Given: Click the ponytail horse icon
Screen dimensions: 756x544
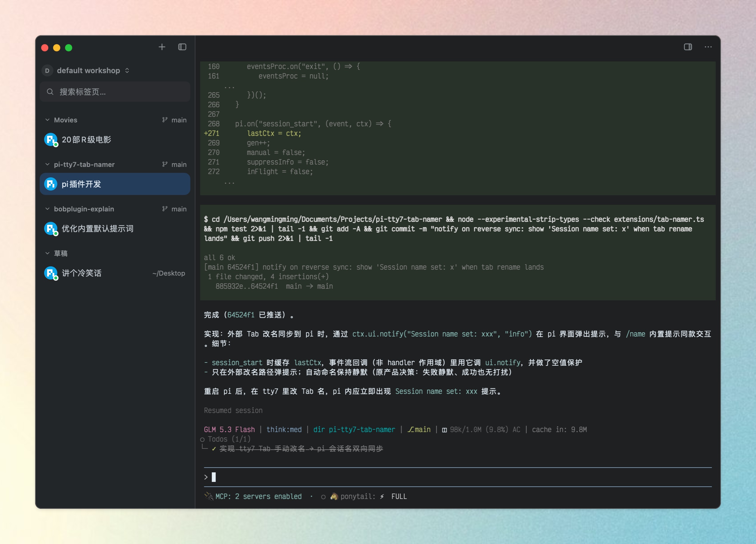Looking at the screenshot, I should pos(334,496).
